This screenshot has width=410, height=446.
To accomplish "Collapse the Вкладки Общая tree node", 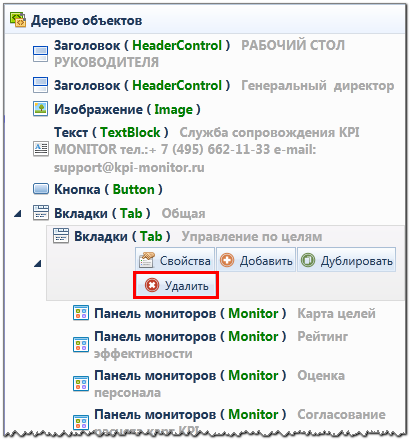I will [18, 213].
